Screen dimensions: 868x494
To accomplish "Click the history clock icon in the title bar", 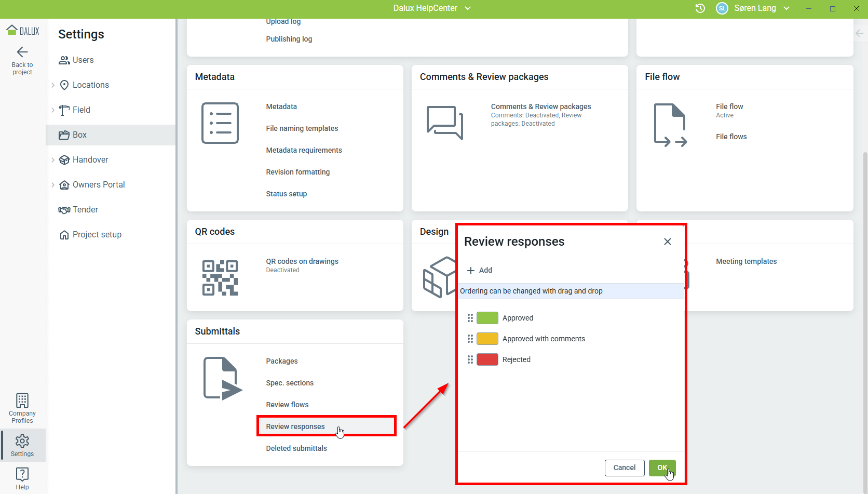I will click(700, 8).
